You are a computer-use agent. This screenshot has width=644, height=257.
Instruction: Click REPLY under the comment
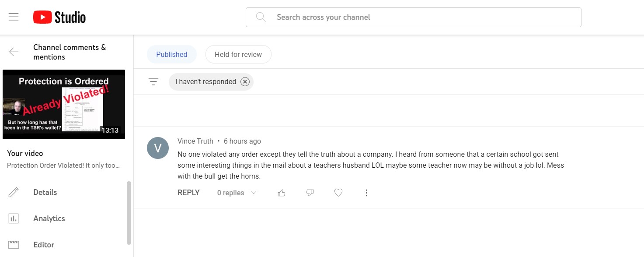point(188,193)
